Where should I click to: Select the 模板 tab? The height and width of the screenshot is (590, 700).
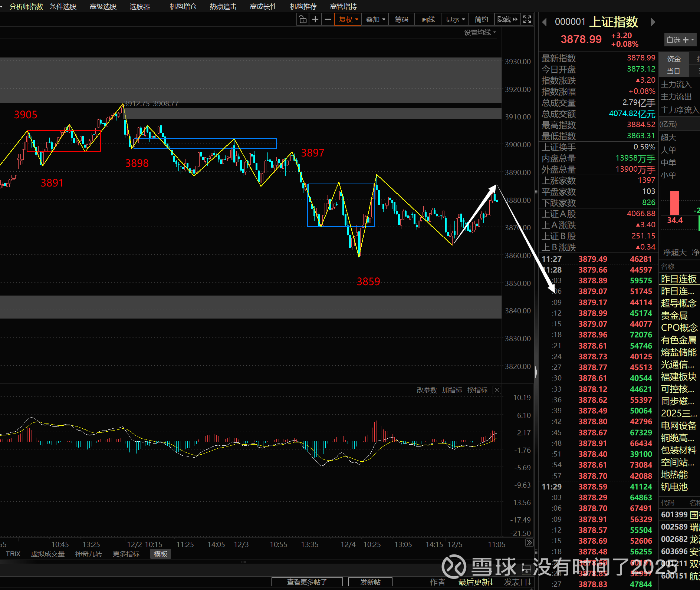click(161, 554)
